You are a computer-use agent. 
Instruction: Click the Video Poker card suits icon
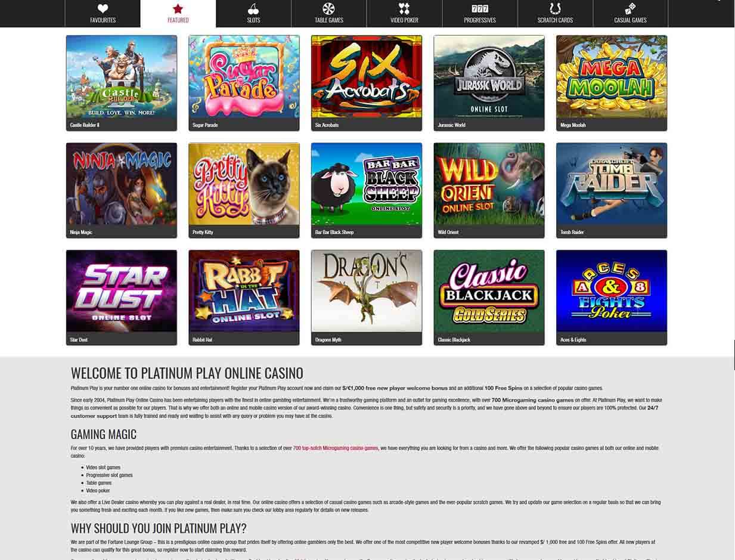click(x=404, y=9)
